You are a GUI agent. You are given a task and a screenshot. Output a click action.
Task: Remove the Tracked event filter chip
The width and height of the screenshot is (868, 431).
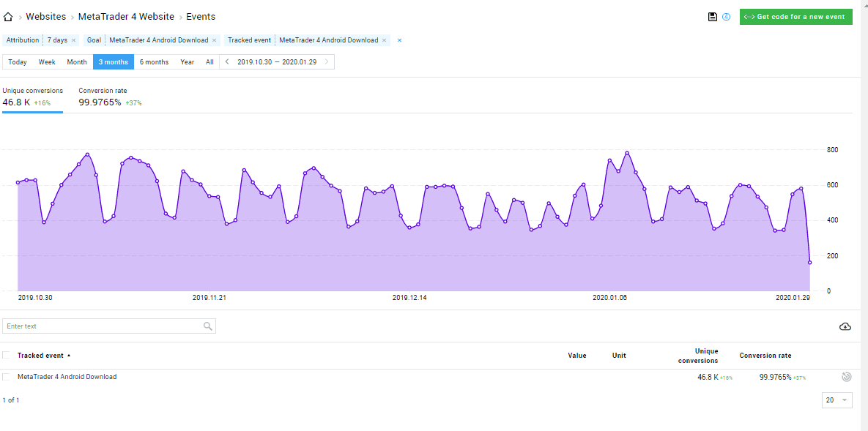(x=384, y=40)
